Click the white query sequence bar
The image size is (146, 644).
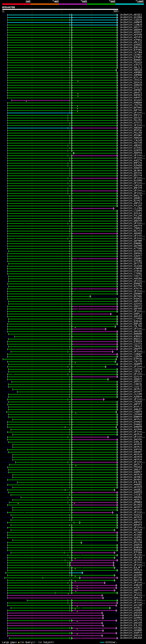[x=60, y=9]
